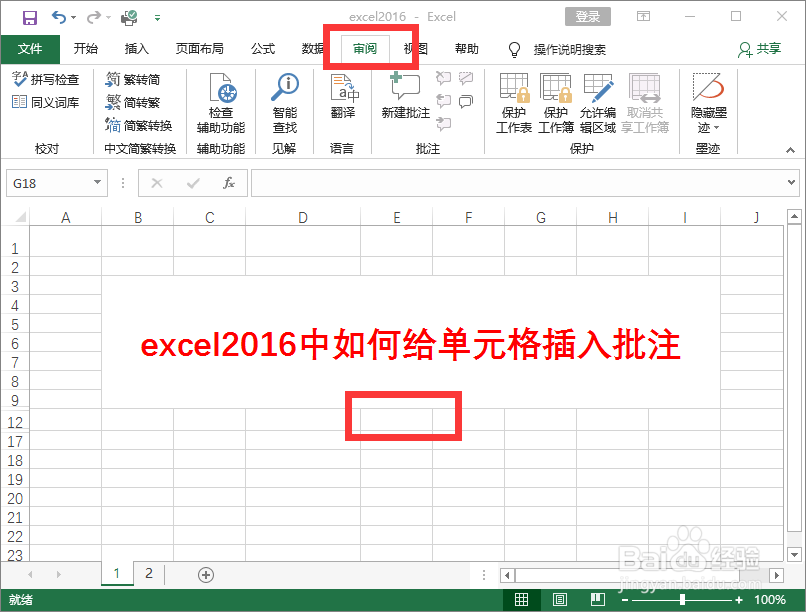The height and width of the screenshot is (612, 806).
Task: Open the Name Box dropdown arrow
Action: click(x=97, y=182)
